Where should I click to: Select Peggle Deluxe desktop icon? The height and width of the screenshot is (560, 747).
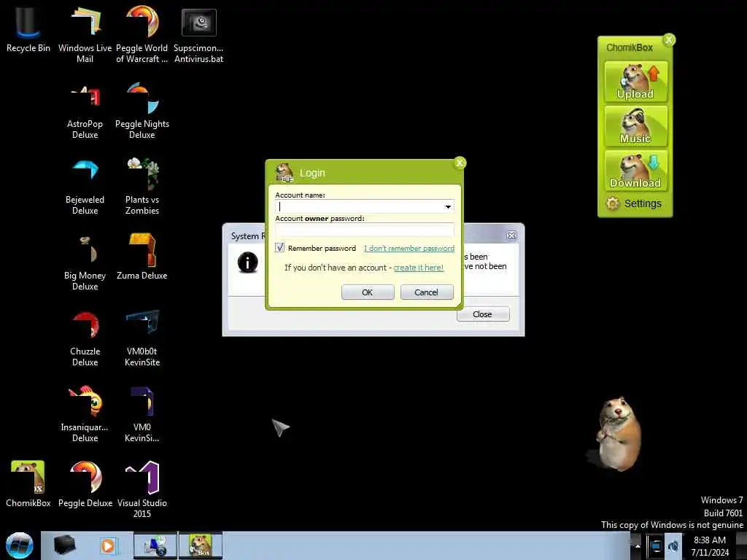tap(85, 484)
